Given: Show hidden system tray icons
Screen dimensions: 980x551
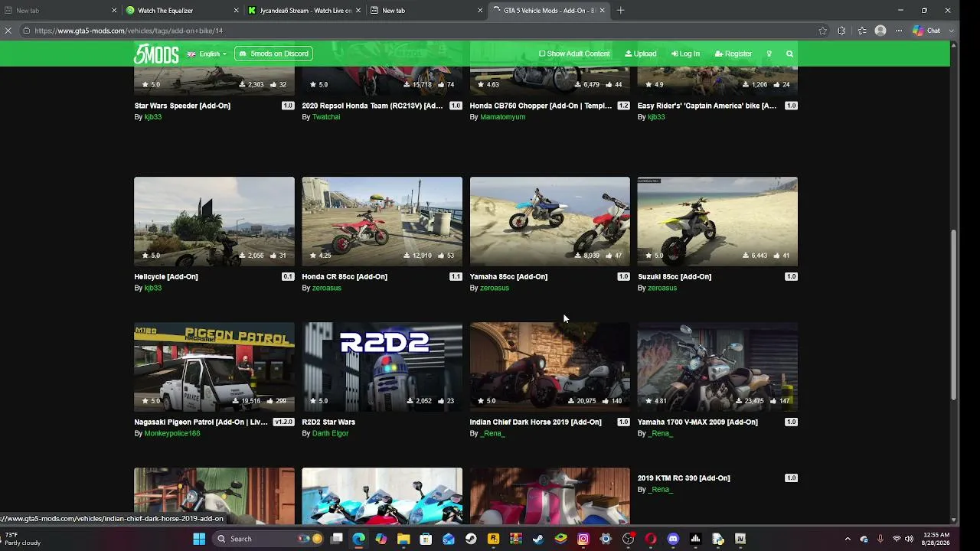Looking at the screenshot, I should [x=848, y=539].
